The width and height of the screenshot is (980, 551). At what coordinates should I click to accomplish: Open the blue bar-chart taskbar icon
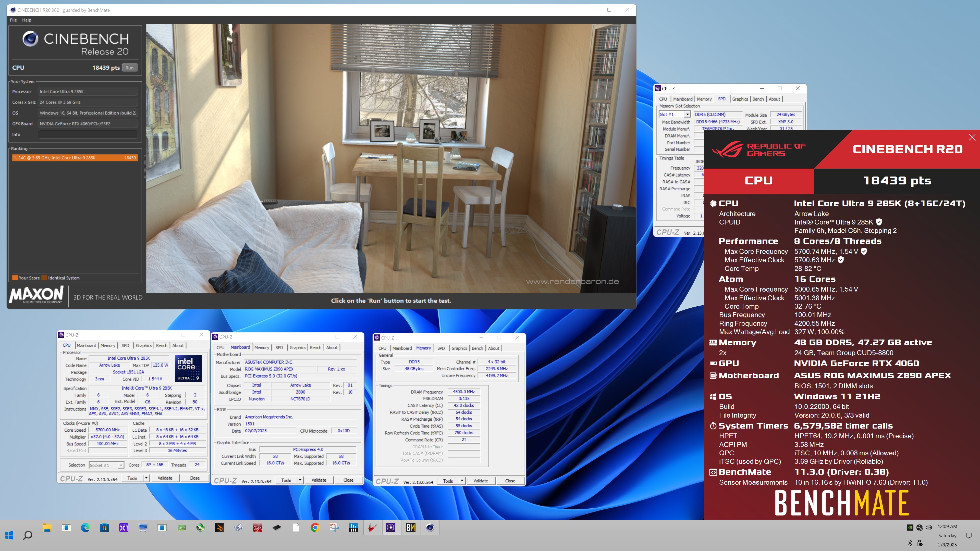[353, 528]
